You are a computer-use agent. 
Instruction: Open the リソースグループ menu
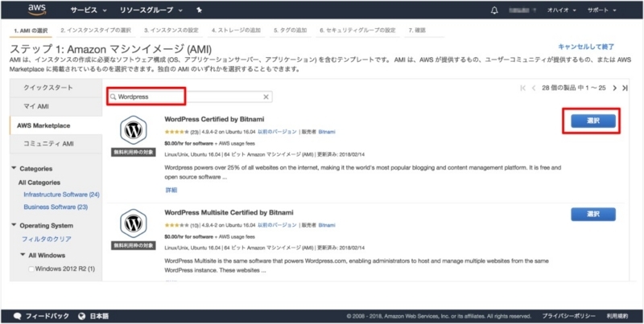coord(150,10)
